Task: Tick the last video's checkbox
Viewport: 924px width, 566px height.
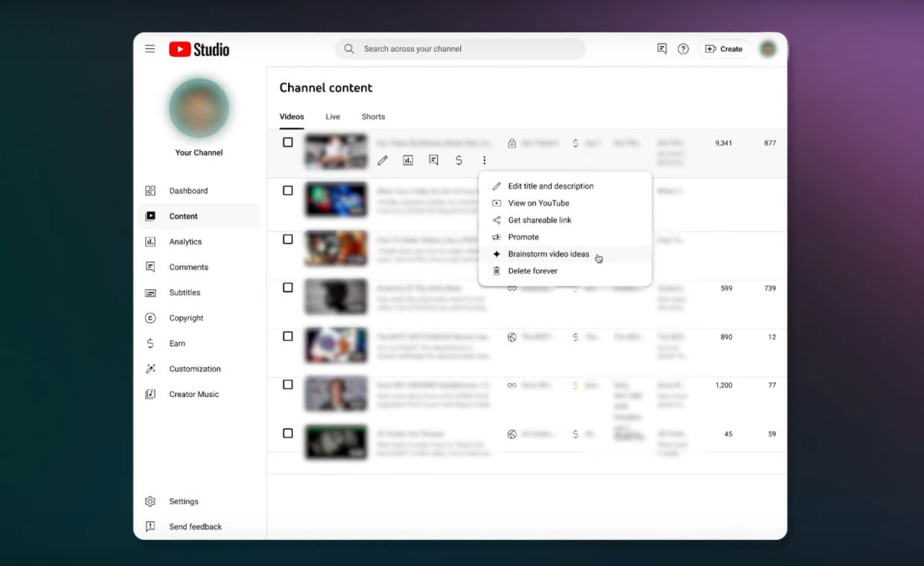Action: (x=288, y=433)
